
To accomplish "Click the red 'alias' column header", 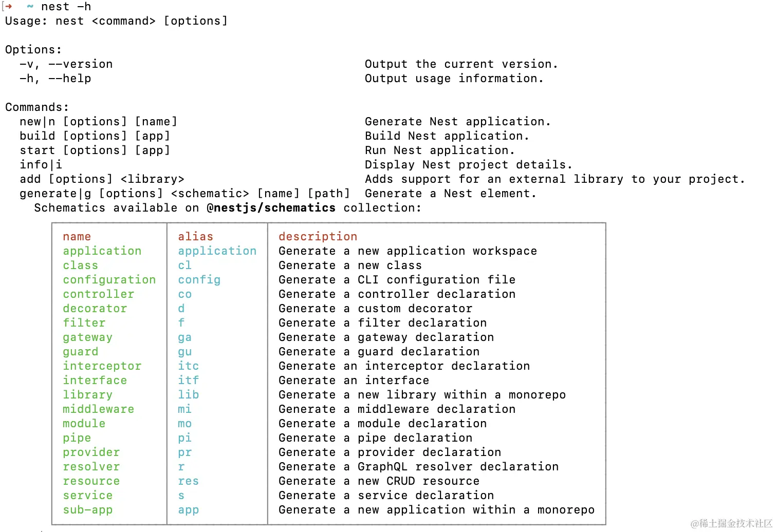I will 196,237.
